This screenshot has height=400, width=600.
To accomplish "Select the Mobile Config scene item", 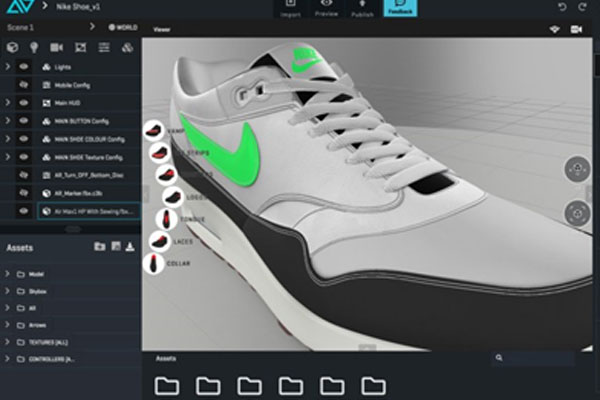I will (65, 84).
